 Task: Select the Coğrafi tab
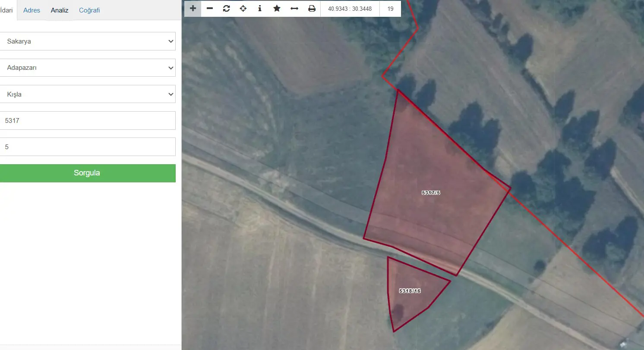tap(89, 10)
